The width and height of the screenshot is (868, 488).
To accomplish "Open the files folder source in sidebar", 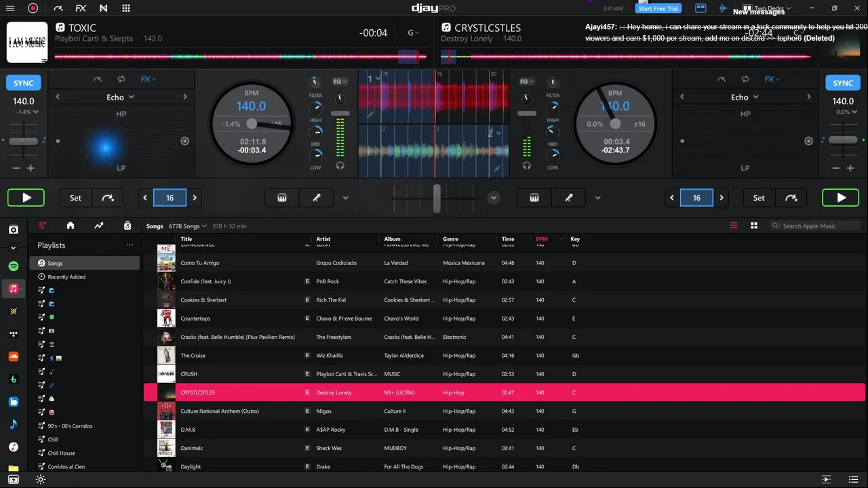I will tap(13, 468).
